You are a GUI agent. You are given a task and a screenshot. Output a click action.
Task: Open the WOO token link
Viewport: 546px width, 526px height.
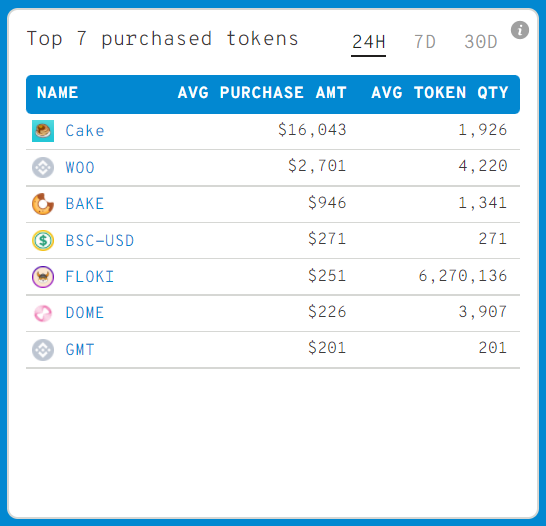(x=80, y=167)
